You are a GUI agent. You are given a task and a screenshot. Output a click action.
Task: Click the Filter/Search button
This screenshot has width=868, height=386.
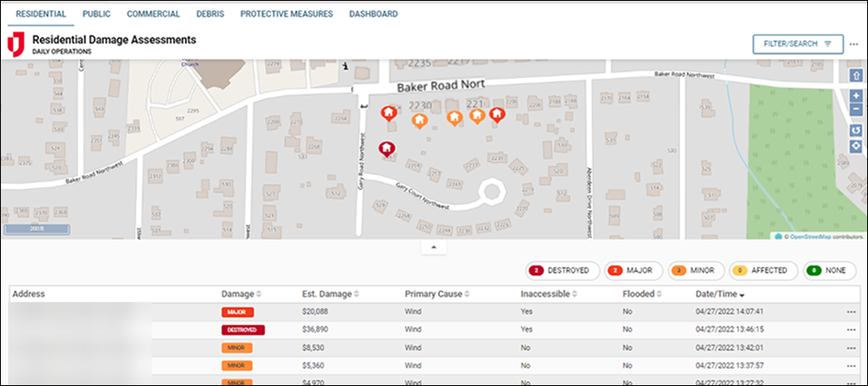click(798, 44)
